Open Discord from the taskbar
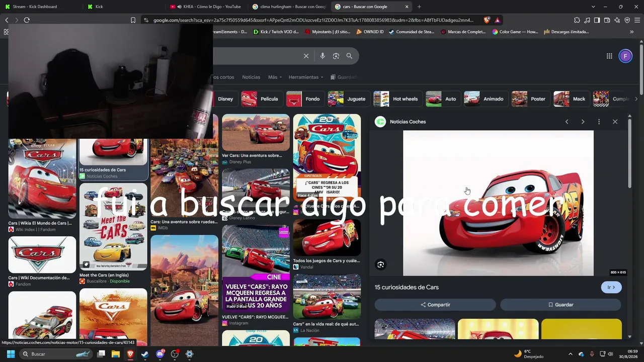This screenshot has width=644, height=362. (160, 354)
